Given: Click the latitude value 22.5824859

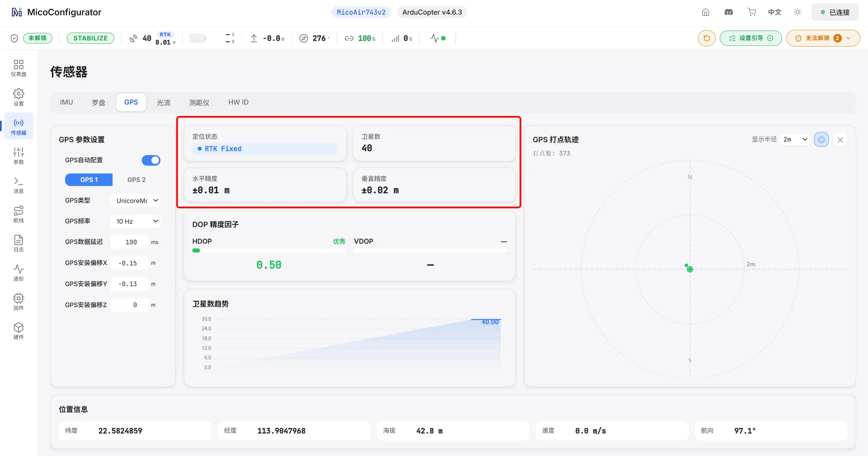Looking at the screenshot, I should pyautogui.click(x=120, y=431).
